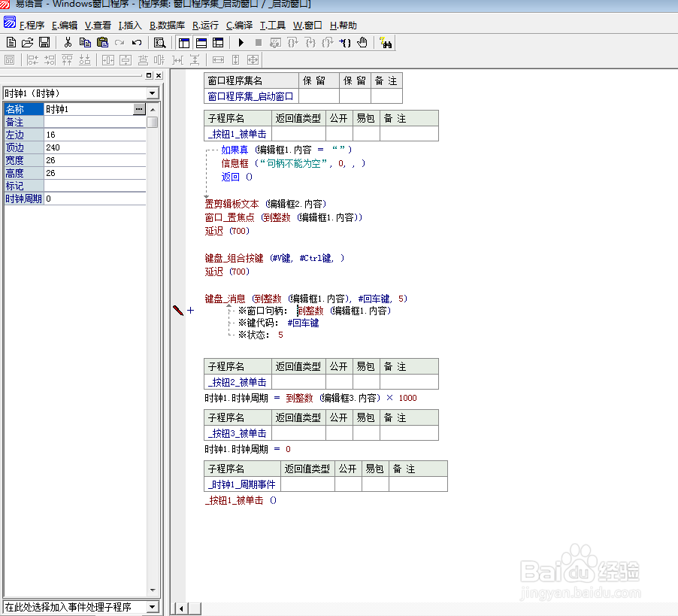Select the 顶边 property value 240
The width and height of the screenshot is (678, 616).
tap(95, 147)
